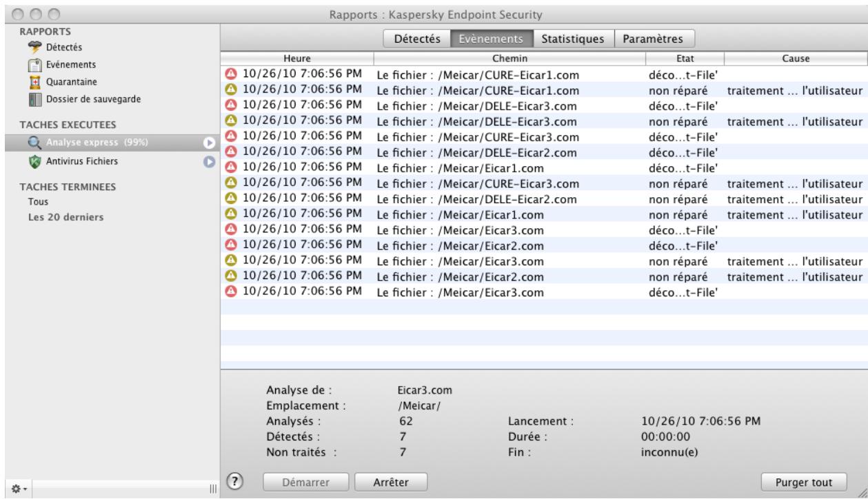The width and height of the screenshot is (868, 499).
Task: Click the '62' Analysés count
Action: (x=405, y=420)
